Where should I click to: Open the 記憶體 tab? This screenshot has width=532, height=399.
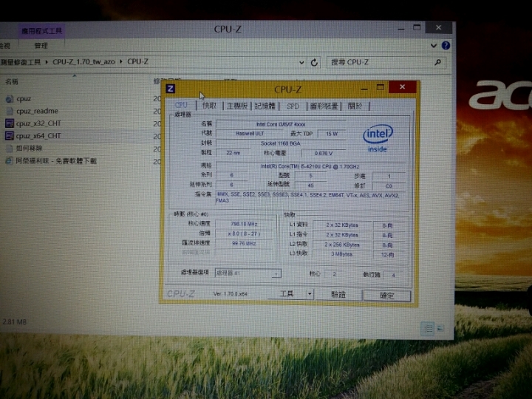tap(265, 106)
